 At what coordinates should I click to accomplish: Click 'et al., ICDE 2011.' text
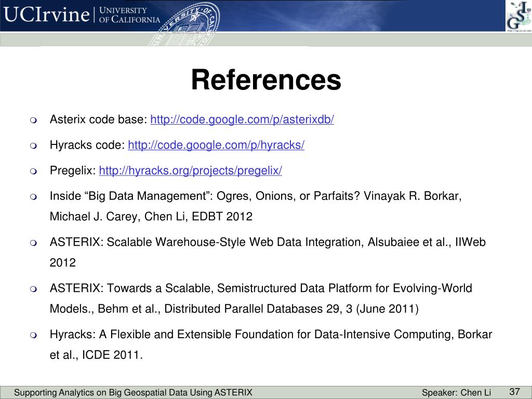click(x=96, y=355)
